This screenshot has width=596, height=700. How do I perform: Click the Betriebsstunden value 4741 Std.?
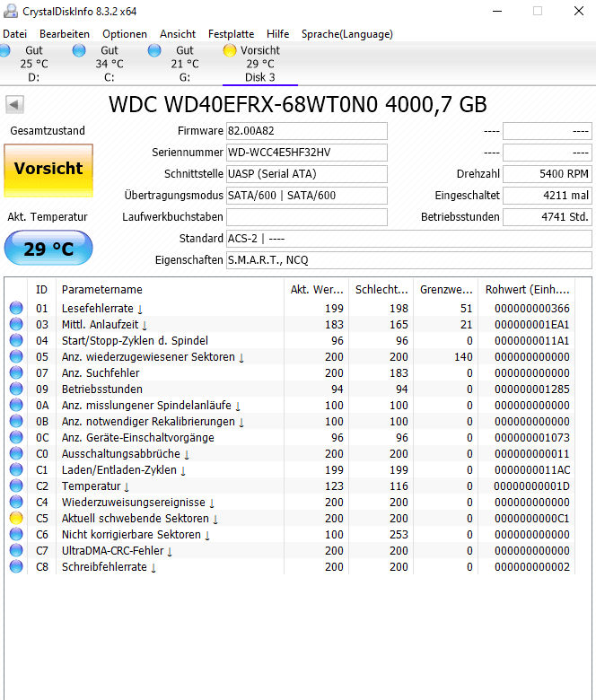(548, 217)
